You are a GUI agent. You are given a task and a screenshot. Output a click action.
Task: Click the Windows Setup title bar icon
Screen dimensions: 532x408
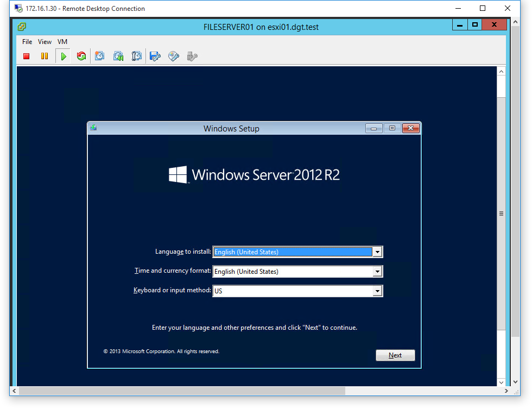tap(93, 128)
